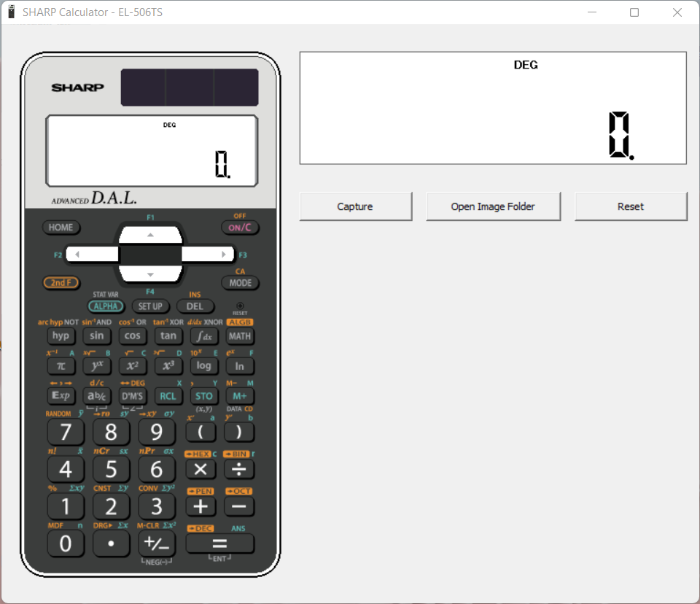Viewport: 700px width, 604px height.
Task: Click the number 3 key
Action: pos(157,507)
